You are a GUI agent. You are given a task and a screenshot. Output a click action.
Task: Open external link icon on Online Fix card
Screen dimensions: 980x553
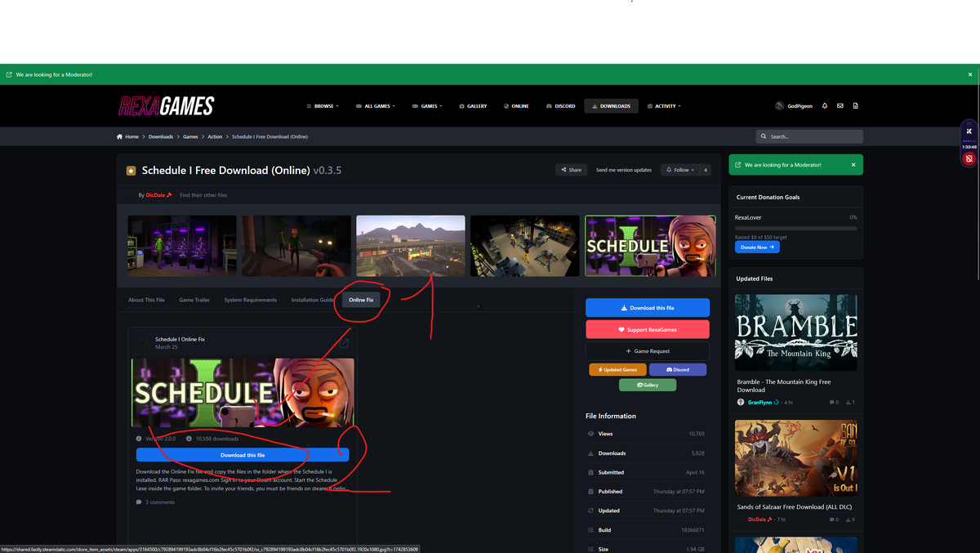344,343
